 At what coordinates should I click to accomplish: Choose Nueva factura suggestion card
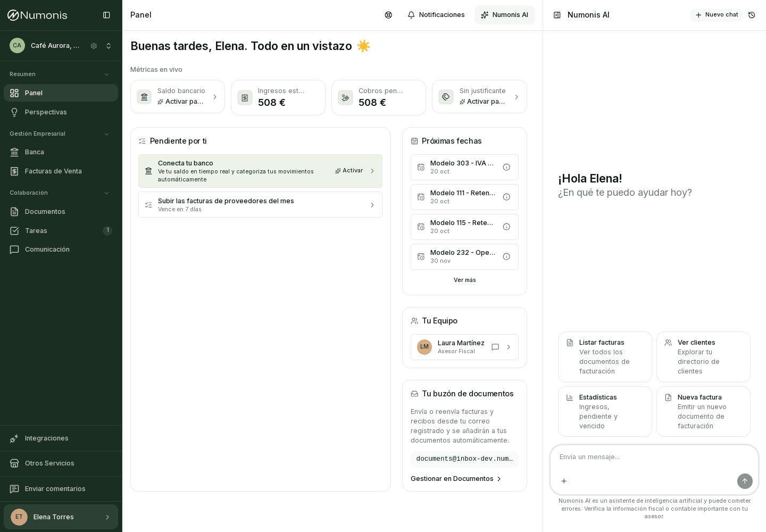click(x=703, y=412)
